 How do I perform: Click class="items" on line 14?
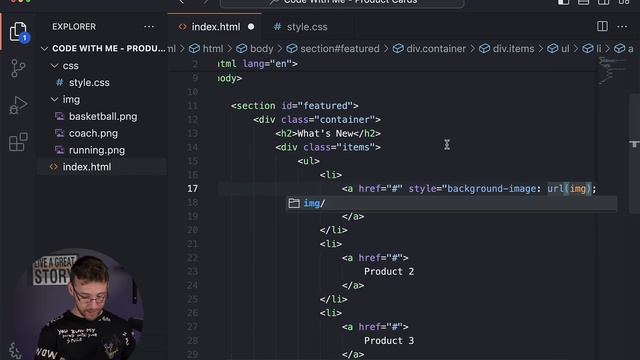[x=339, y=147]
